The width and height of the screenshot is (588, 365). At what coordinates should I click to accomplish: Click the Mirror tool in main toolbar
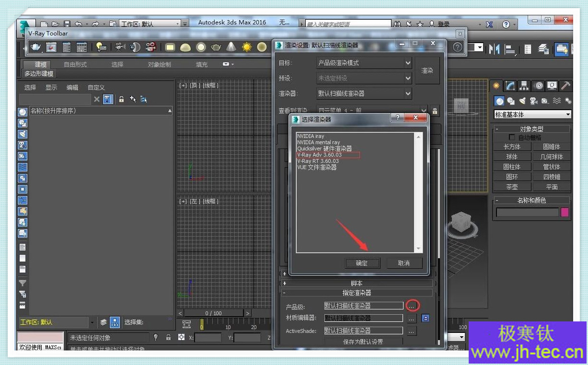tap(495, 48)
